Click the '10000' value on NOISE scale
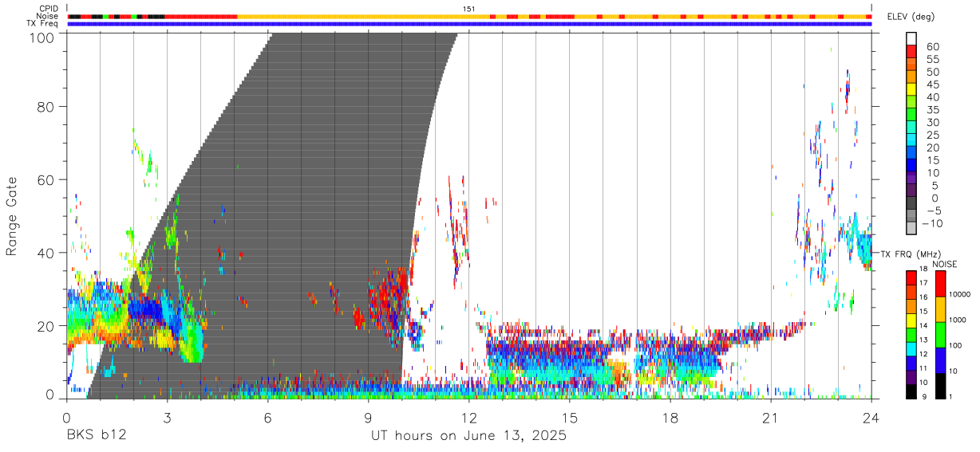Screen dimensions: 980x452 pyautogui.click(x=958, y=294)
